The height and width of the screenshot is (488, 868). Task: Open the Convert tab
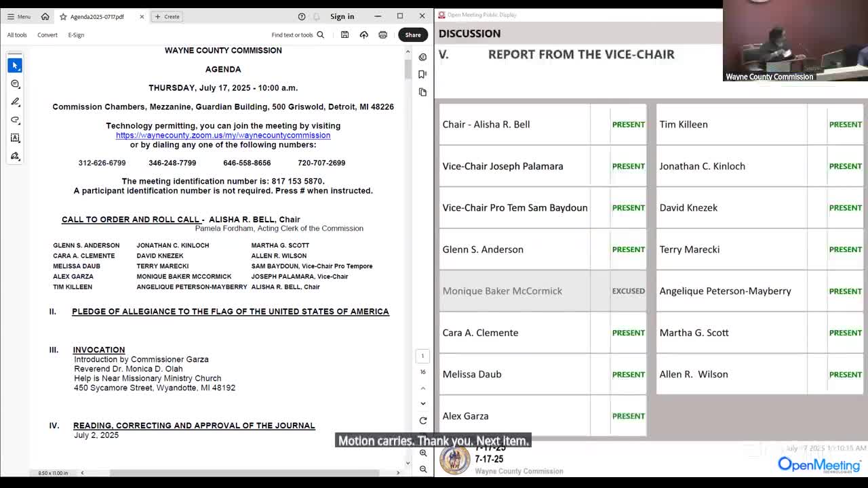[x=47, y=35]
